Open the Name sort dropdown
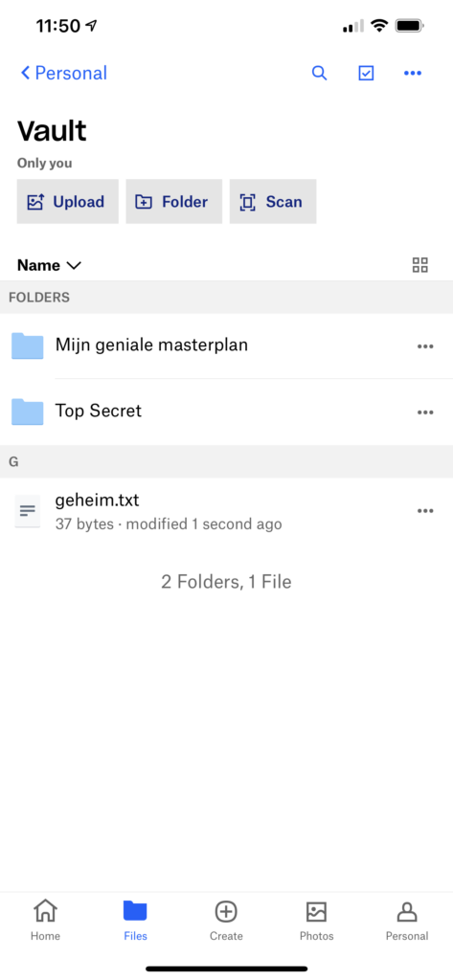The image size is (453, 980). (x=50, y=265)
